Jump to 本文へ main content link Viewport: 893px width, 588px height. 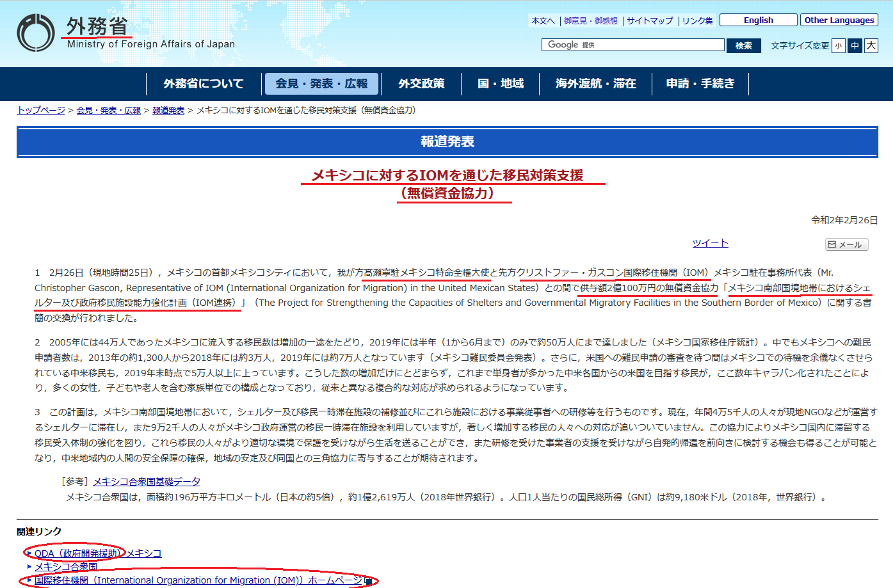point(543,20)
